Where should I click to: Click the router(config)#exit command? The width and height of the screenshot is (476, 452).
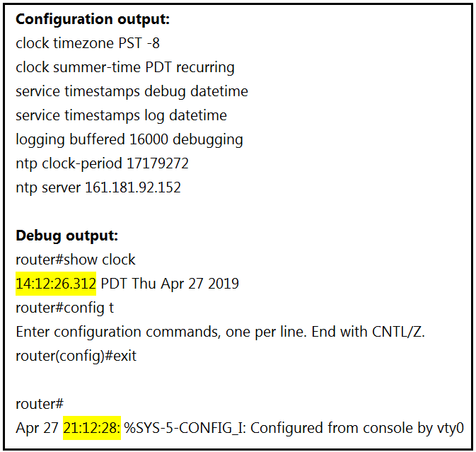(x=76, y=356)
